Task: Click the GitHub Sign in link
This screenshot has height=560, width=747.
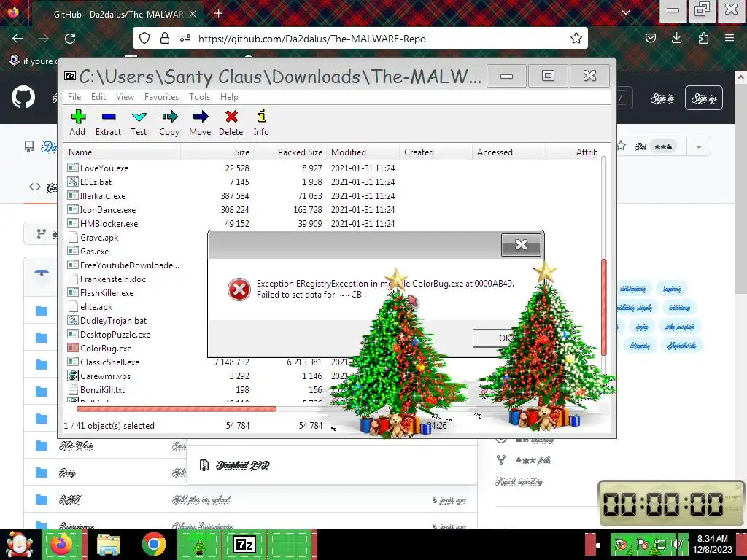Action: point(662,98)
